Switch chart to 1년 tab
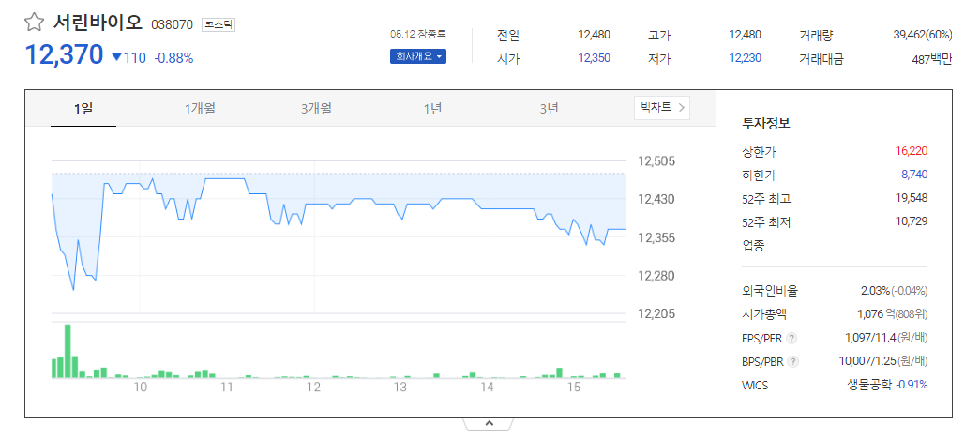 point(432,109)
